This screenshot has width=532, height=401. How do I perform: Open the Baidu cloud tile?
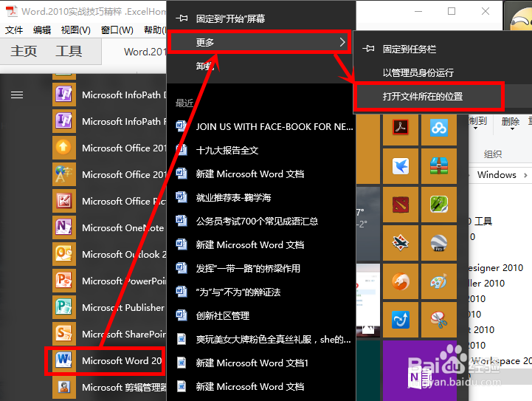tap(439, 128)
